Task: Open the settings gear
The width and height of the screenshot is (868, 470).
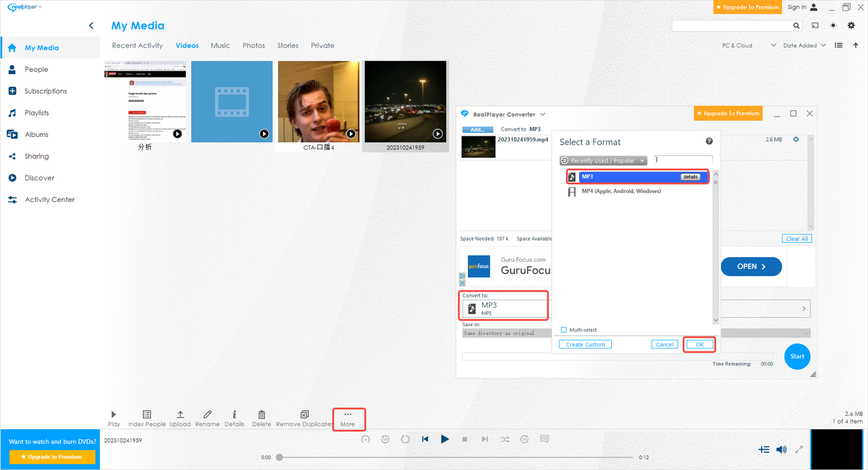Action: (x=852, y=26)
